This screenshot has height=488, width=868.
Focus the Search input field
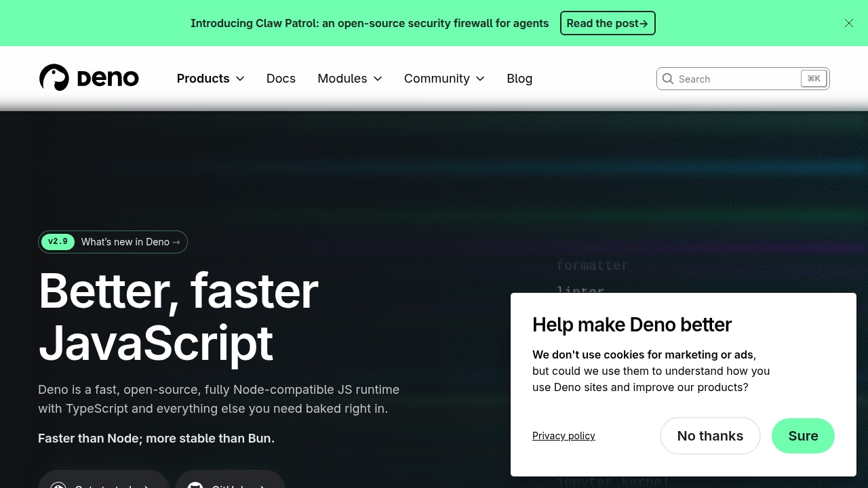pyautogui.click(x=743, y=79)
